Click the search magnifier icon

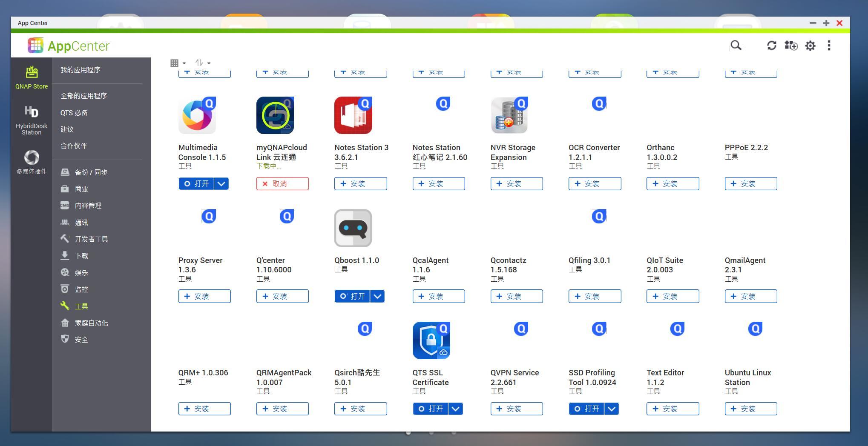[736, 46]
